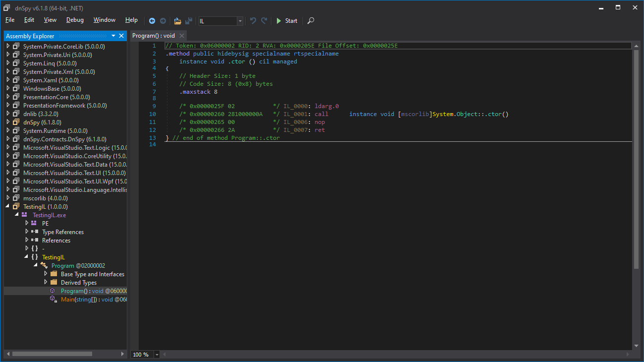Click the Open Assembly folder icon
This screenshot has width=644, height=362.
click(x=177, y=21)
